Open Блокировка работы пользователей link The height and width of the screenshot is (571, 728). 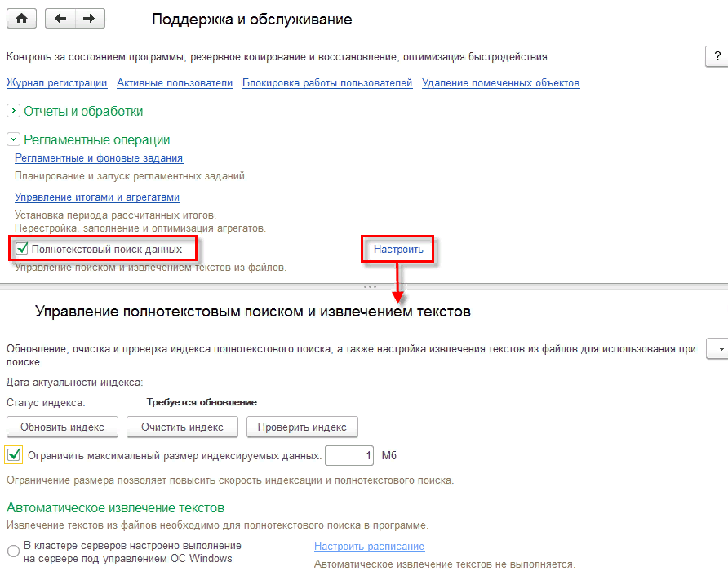pyautogui.click(x=327, y=83)
